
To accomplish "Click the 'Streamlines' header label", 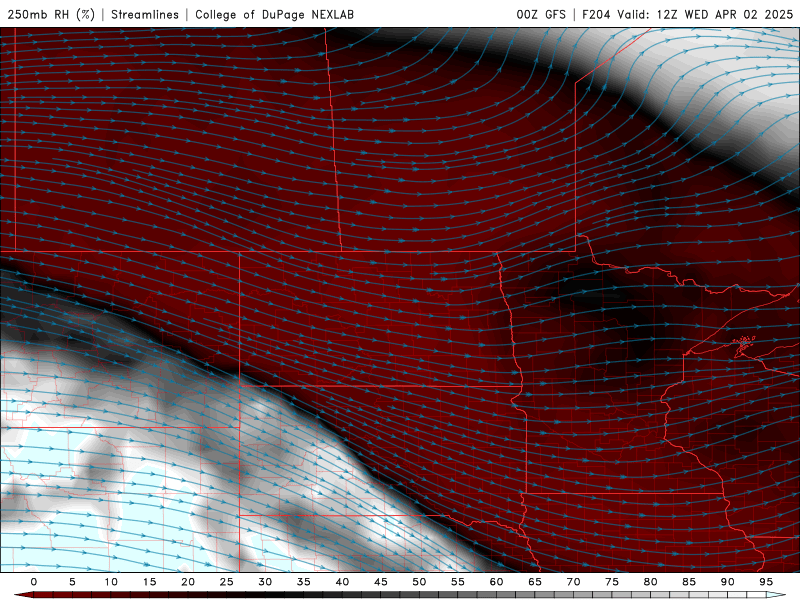I will coord(145,14).
